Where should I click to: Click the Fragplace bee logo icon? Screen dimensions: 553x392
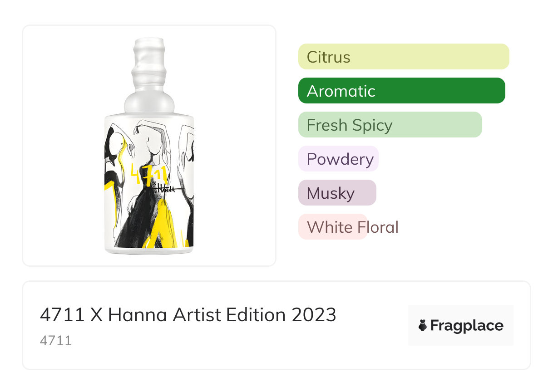point(423,325)
